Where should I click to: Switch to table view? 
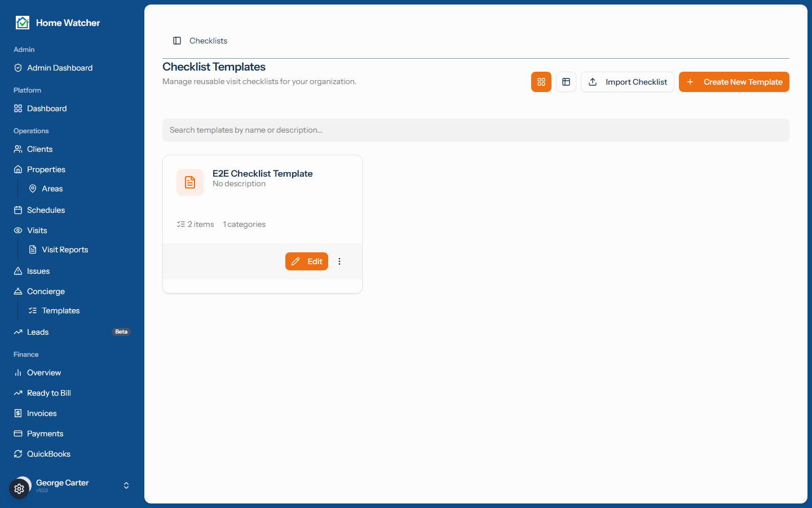(x=566, y=82)
